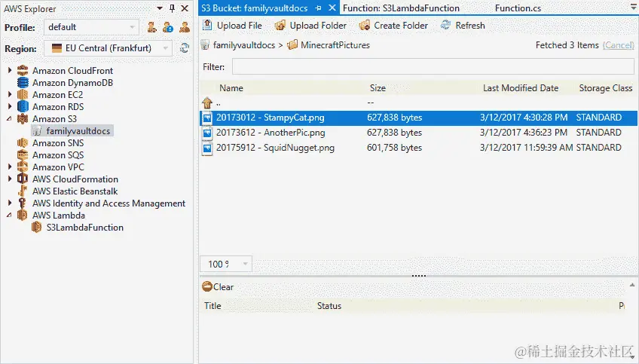Click the Upload File toolbar button
Viewport: 639px width, 364px height.
(x=232, y=26)
